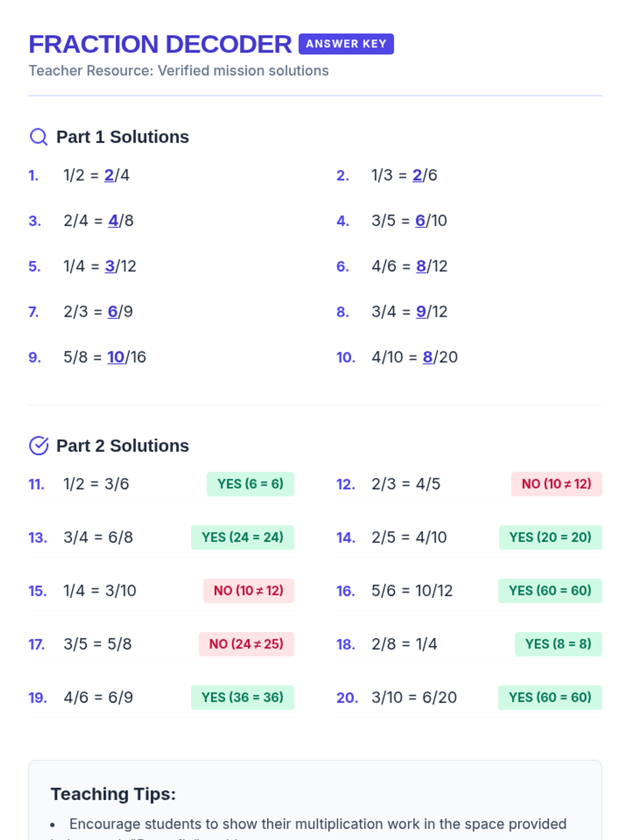Click the ANSWER KEY badge
630x840 pixels.
346,44
